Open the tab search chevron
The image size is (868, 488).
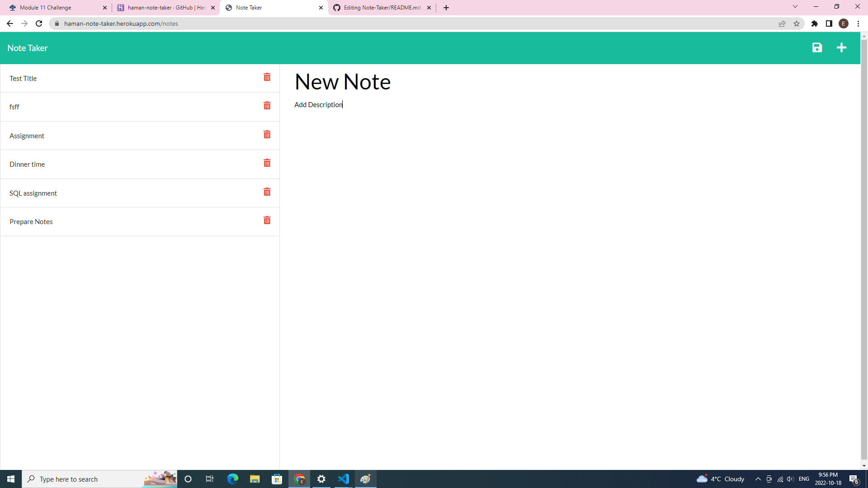(x=795, y=7)
